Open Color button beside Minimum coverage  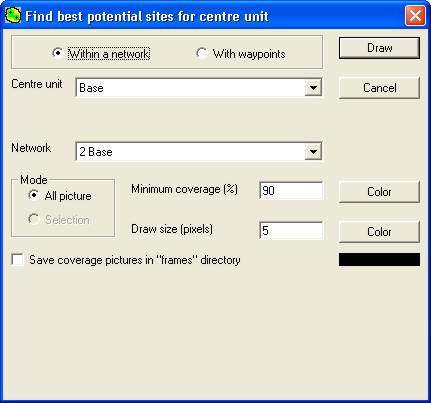(379, 192)
